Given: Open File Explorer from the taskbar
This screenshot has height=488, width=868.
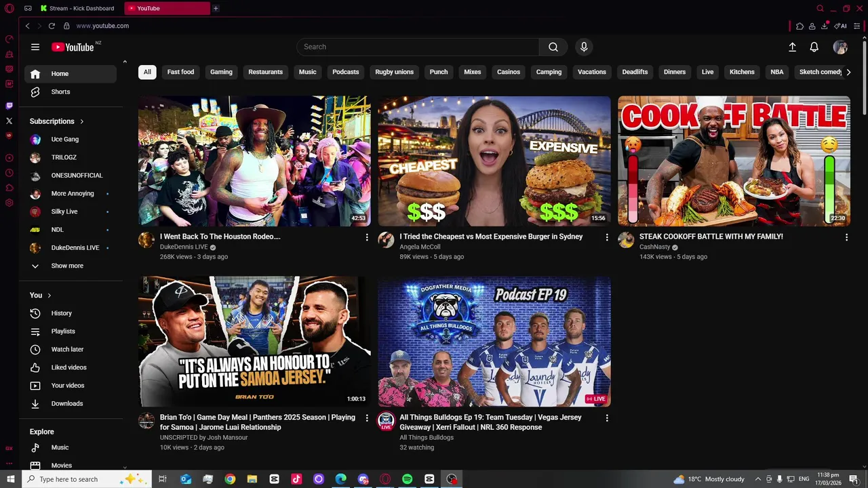Looking at the screenshot, I should click(x=252, y=479).
